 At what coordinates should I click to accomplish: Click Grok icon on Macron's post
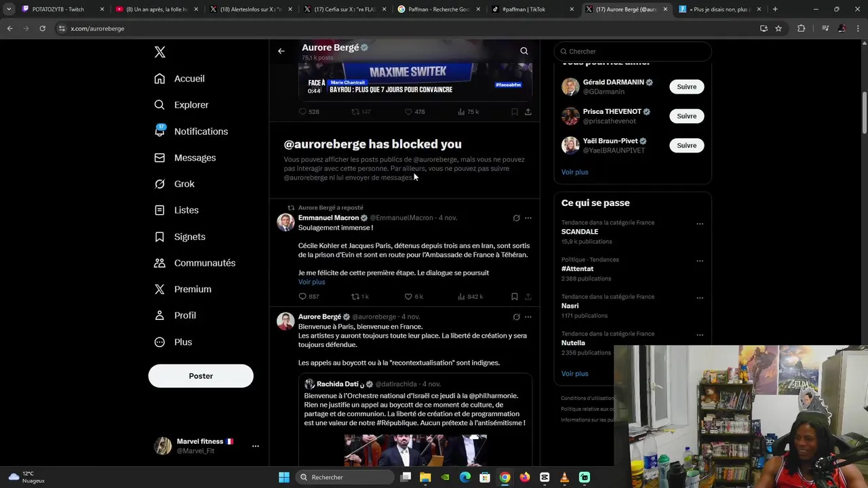pyautogui.click(x=516, y=218)
